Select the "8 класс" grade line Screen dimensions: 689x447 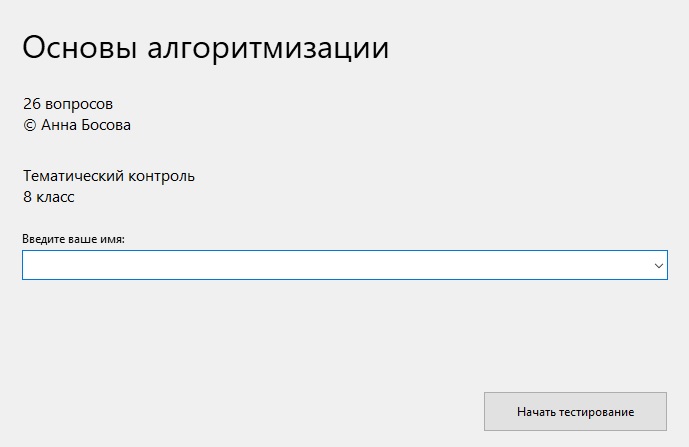click(49, 197)
